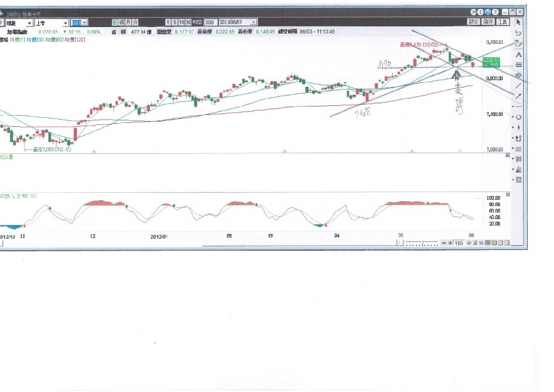Click the zoom-out minus icon near 150
This screenshot has height=392, width=554.
pyautogui.click(x=443, y=243)
